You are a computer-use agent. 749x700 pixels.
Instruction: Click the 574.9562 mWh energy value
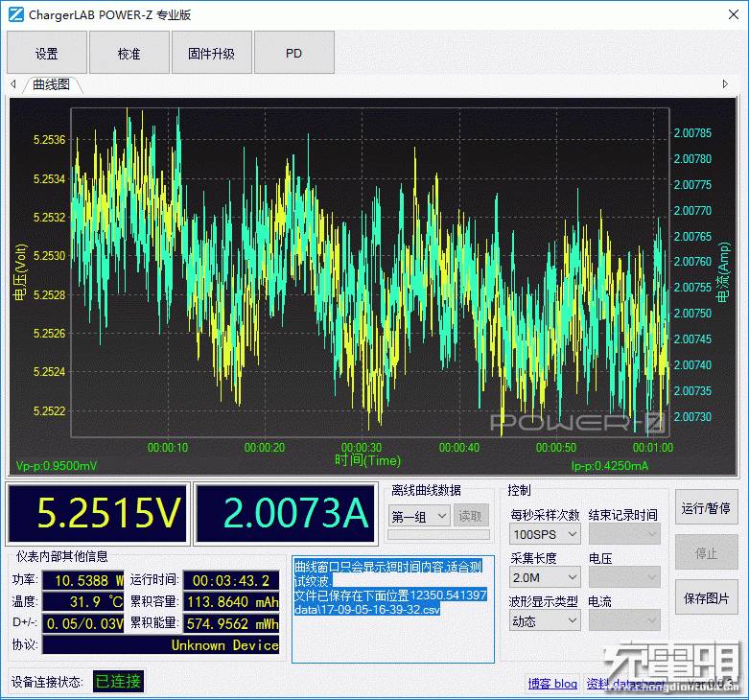click(x=231, y=622)
